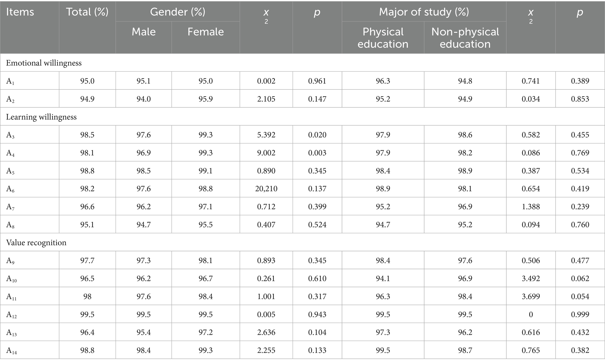605x364 pixels.
Task: Click the 0.961 p-value cell
Action: coord(317,81)
